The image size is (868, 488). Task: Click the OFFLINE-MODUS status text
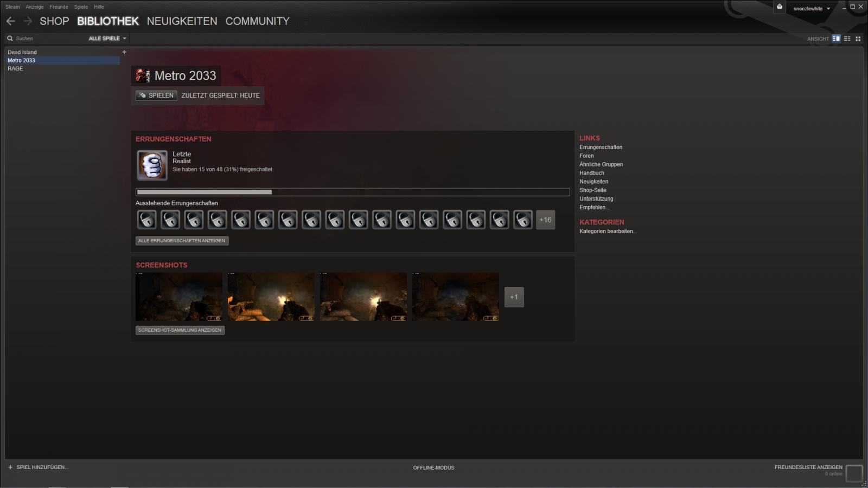[433, 468]
